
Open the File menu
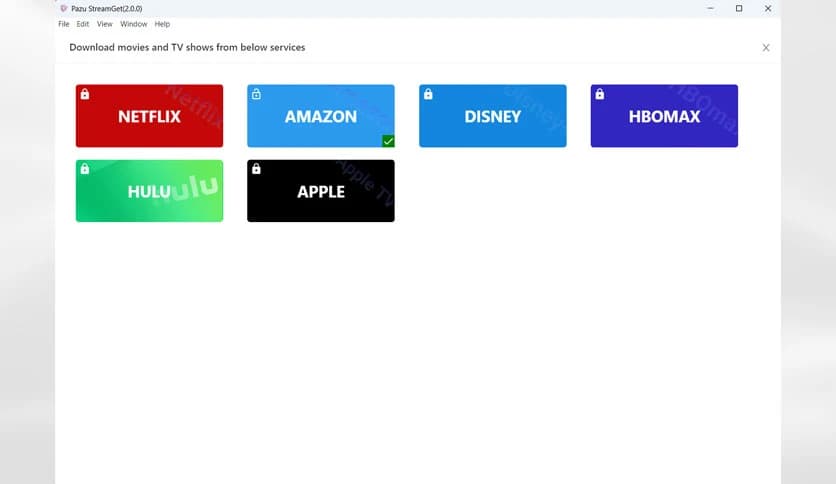click(x=63, y=24)
